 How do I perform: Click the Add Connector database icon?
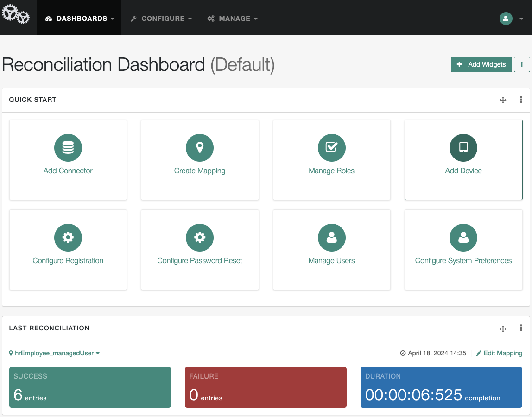[x=68, y=148]
